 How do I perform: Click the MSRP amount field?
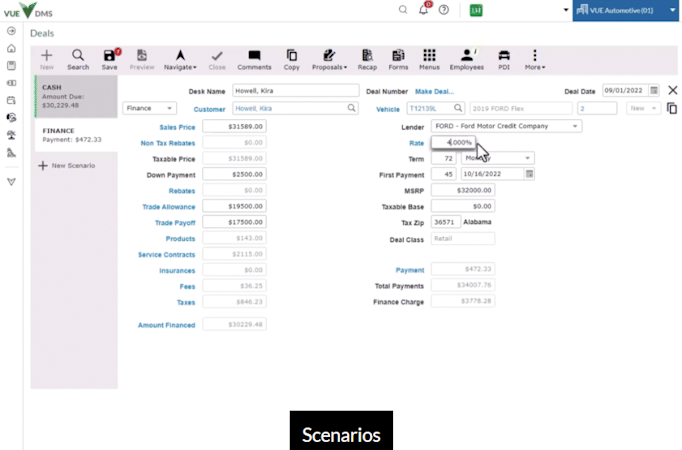[x=463, y=190]
